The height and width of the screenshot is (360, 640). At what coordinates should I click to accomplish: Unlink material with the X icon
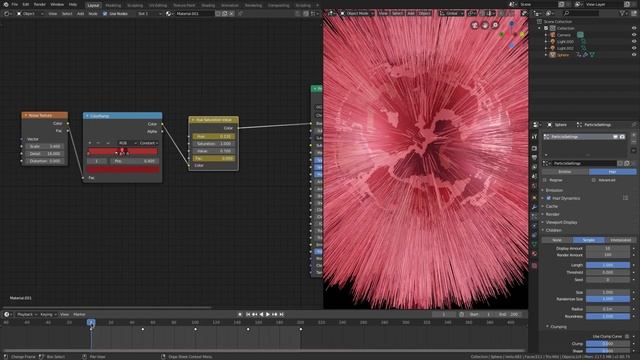[231, 13]
